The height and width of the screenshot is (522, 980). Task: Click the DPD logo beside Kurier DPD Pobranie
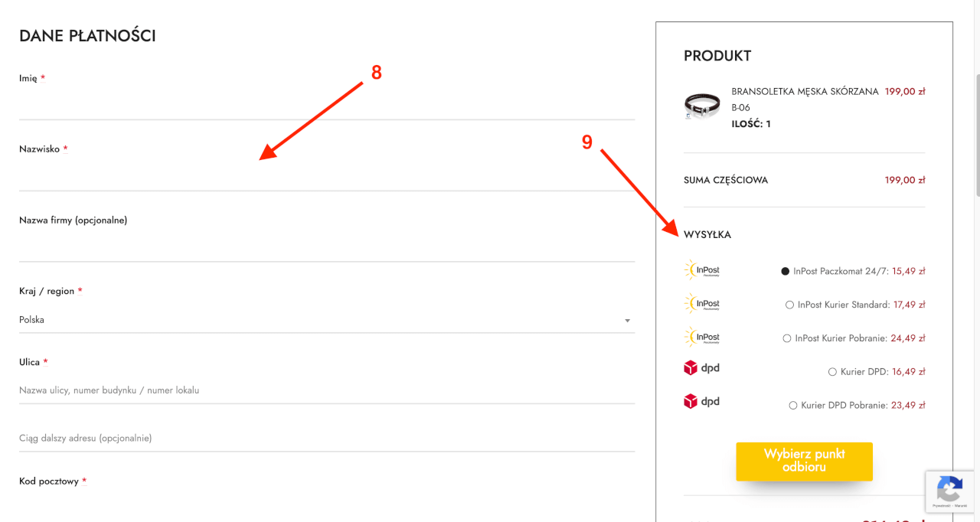(x=701, y=401)
